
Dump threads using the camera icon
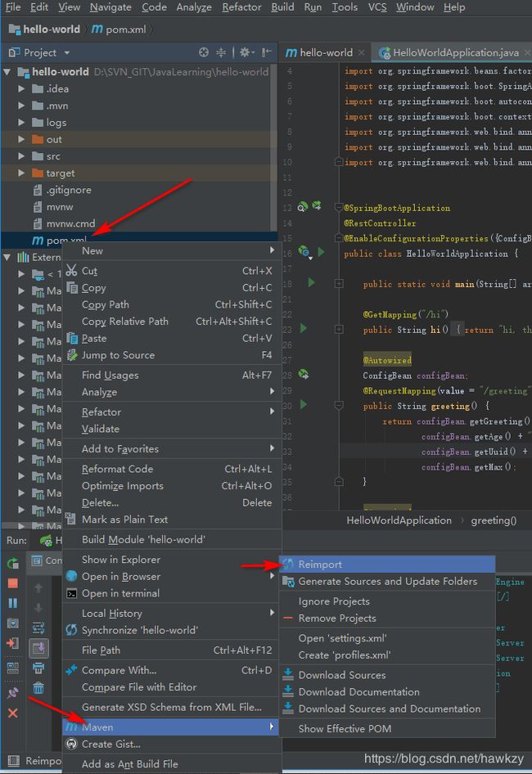(13, 623)
